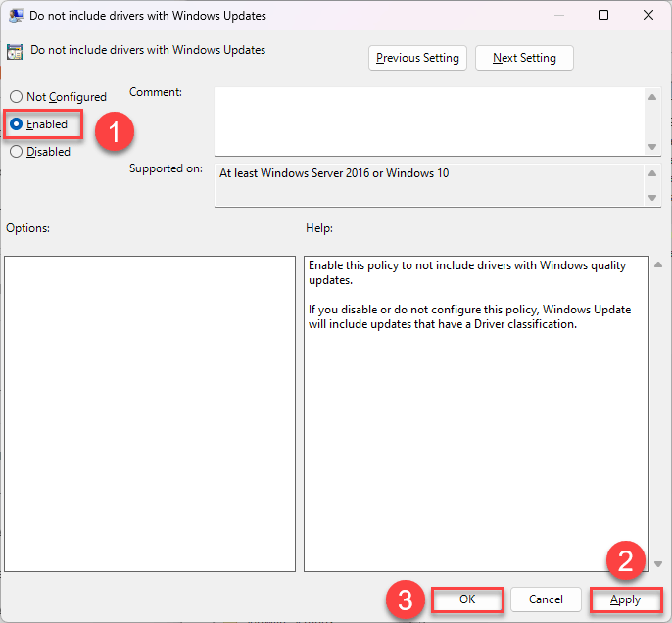Open the Next Setting policy
Viewport: 672px width, 623px height.
524,58
